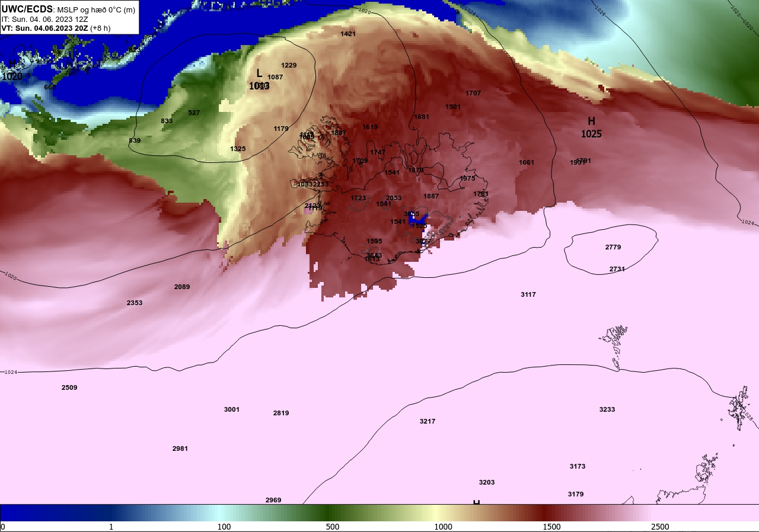
Task: Click the 2500 label on the color scale
Action: 660,527
